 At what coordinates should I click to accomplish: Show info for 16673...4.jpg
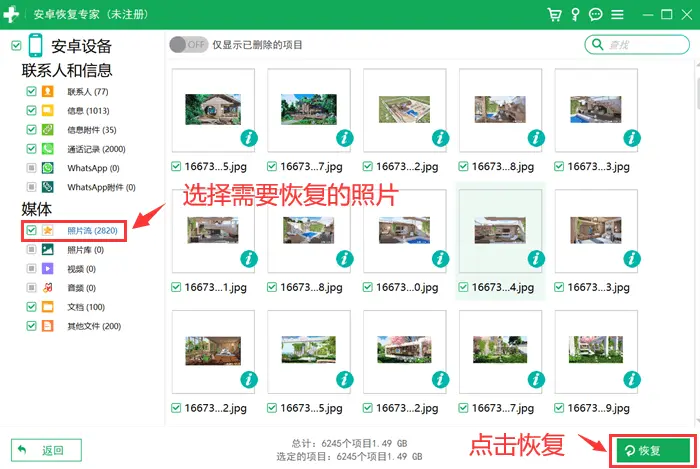click(536, 259)
